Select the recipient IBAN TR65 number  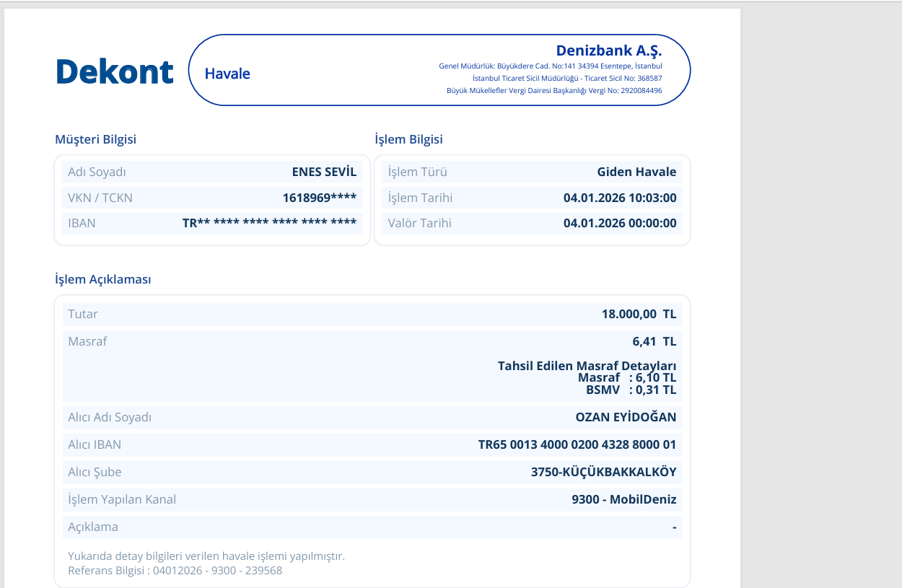(577, 444)
